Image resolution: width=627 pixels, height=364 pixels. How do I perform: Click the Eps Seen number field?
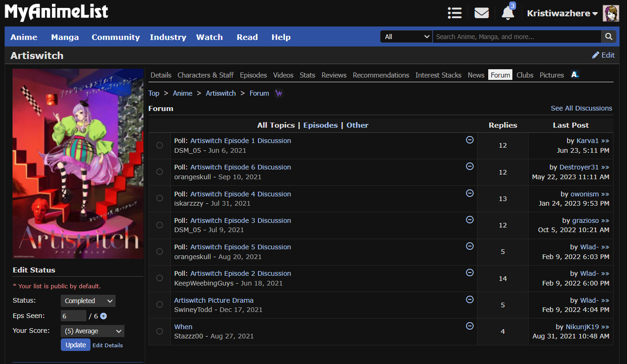[x=73, y=316]
